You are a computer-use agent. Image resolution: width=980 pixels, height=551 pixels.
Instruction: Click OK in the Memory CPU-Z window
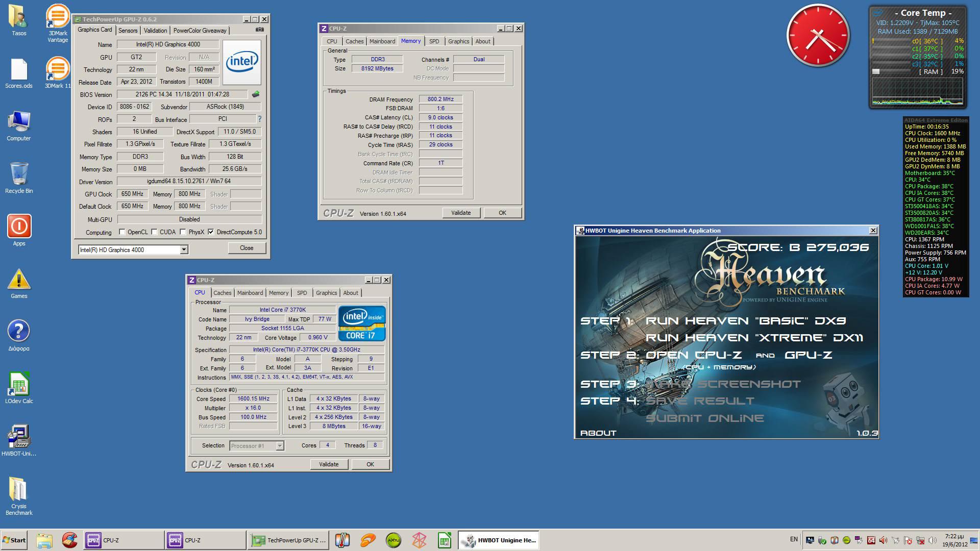coord(502,213)
